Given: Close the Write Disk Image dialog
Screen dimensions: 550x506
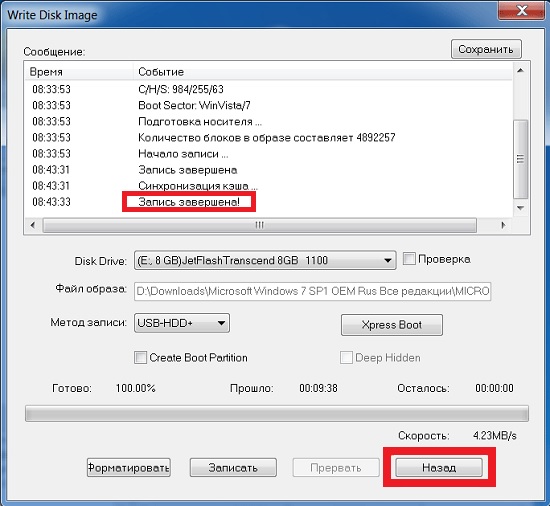Looking at the screenshot, I should pyautogui.click(x=522, y=11).
